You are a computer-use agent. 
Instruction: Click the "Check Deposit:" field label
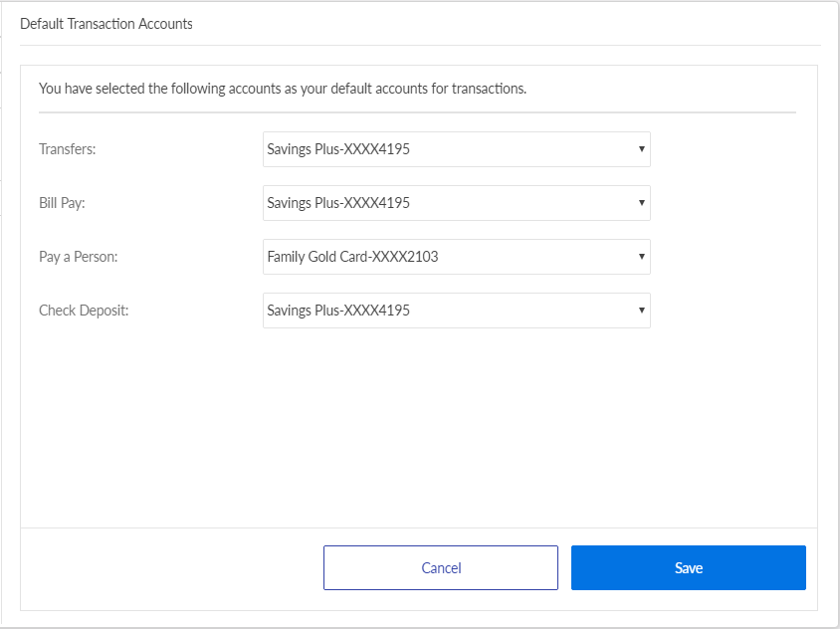coord(84,311)
